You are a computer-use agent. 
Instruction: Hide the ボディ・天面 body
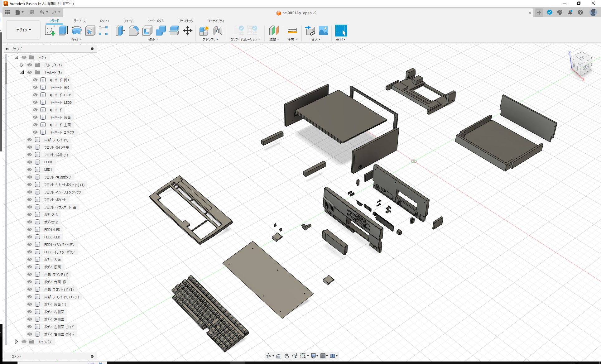tap(29, 259)
